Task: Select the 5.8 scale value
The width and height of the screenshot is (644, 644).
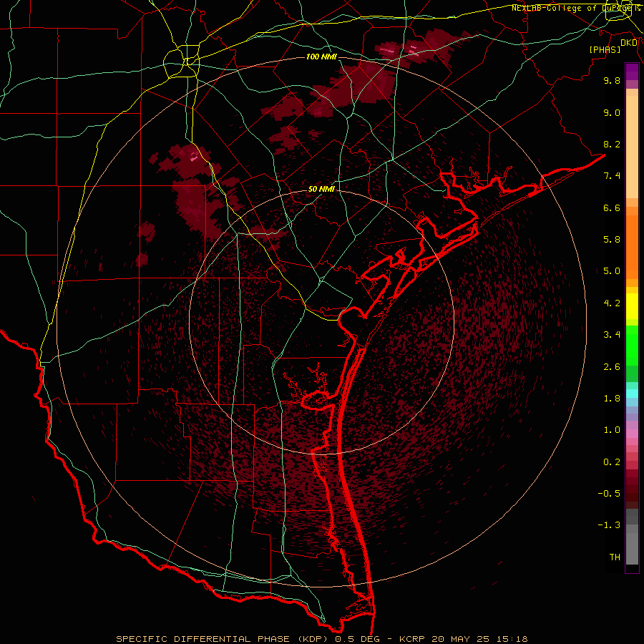Action: click(612, 240)
